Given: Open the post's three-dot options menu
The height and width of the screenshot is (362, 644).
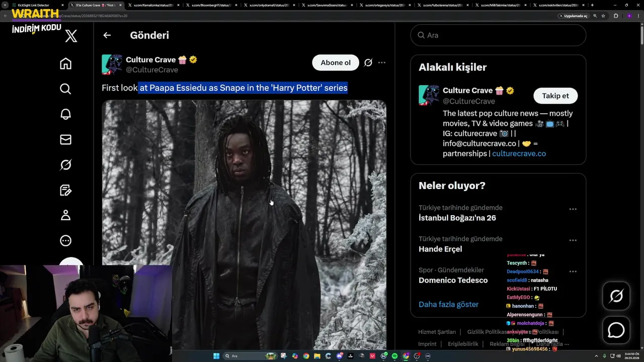Looking at the screenshot, I should [x=382, y=62].
